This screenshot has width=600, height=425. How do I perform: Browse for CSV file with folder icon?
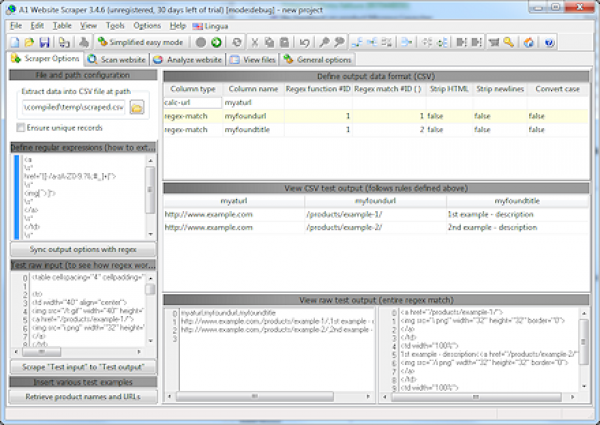pyautogui.click(x=137, y=106)
